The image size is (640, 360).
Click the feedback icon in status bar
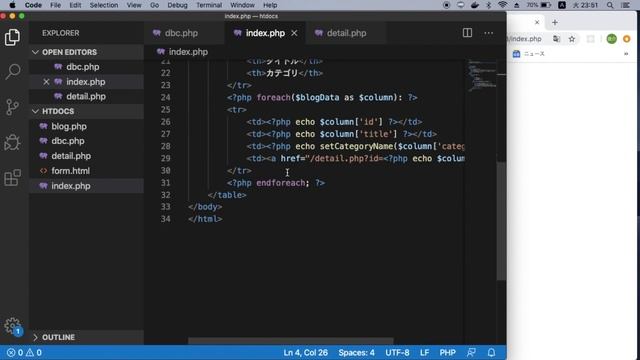[x=471, y=353]
